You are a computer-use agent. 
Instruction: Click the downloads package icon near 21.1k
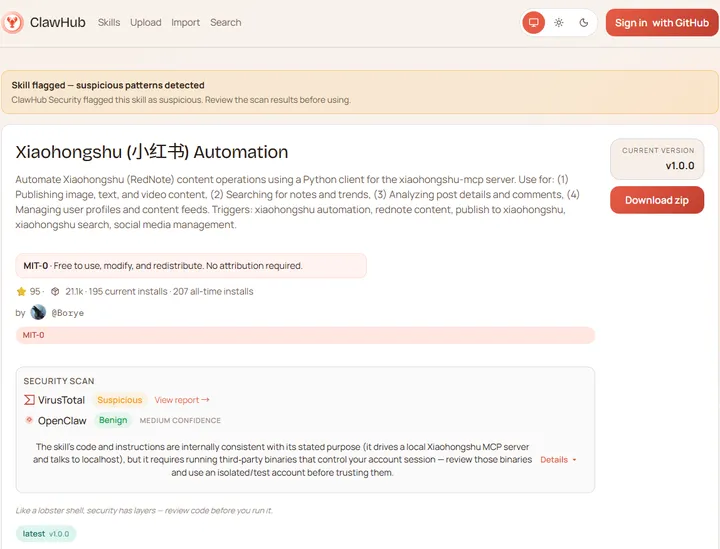(x=55, y=291)
